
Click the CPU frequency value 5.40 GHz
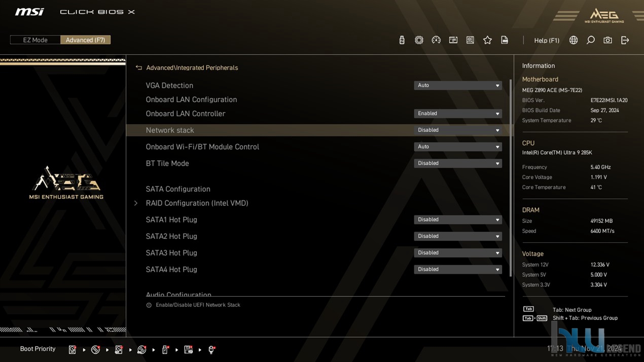[x=600, y=167]
